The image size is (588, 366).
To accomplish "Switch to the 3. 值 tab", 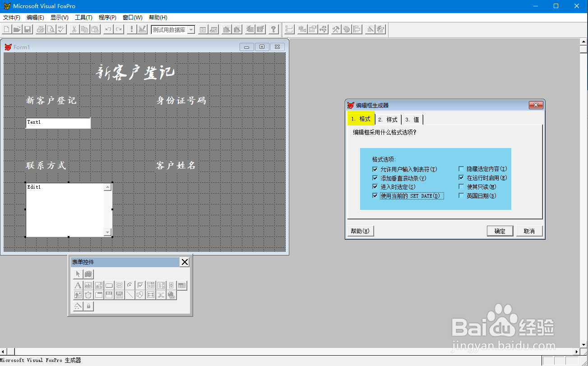I will point(412,120).
